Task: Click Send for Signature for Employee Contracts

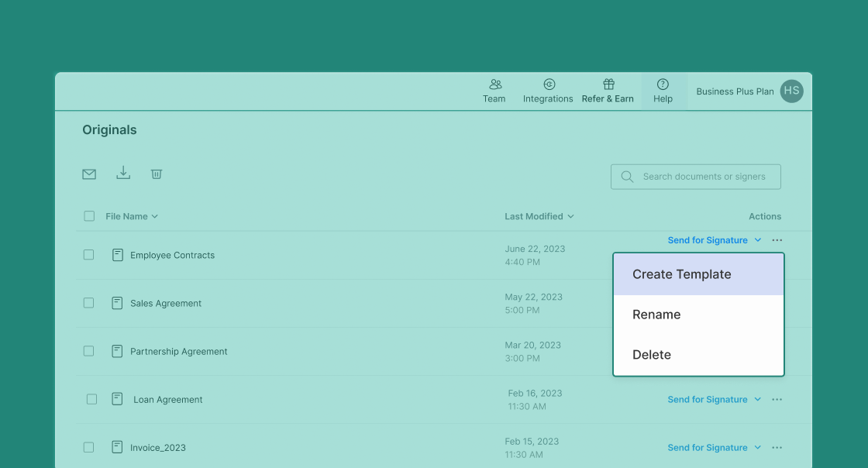Action: click(707, 240)
